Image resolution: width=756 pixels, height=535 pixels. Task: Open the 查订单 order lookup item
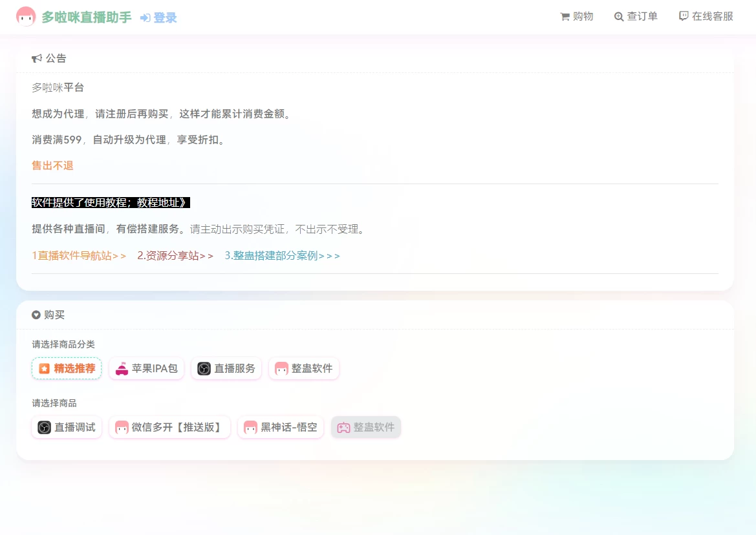click(x=636, y=16)
